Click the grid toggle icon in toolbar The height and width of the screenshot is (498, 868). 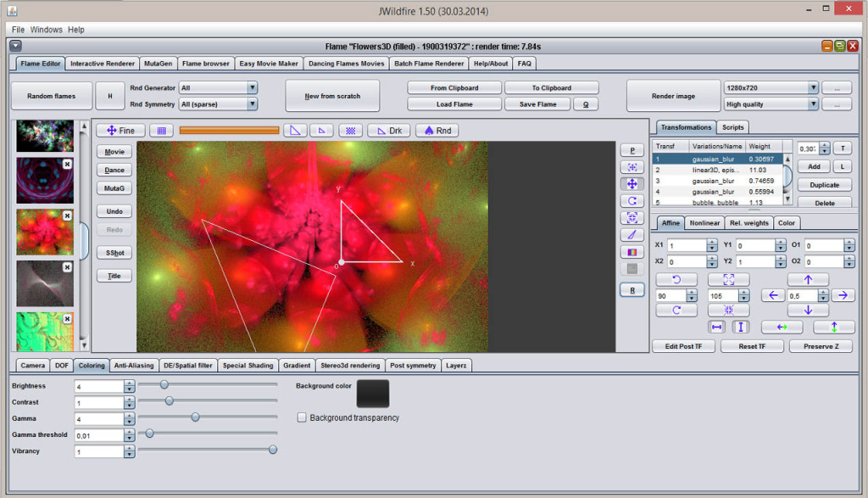pos(162,131)
